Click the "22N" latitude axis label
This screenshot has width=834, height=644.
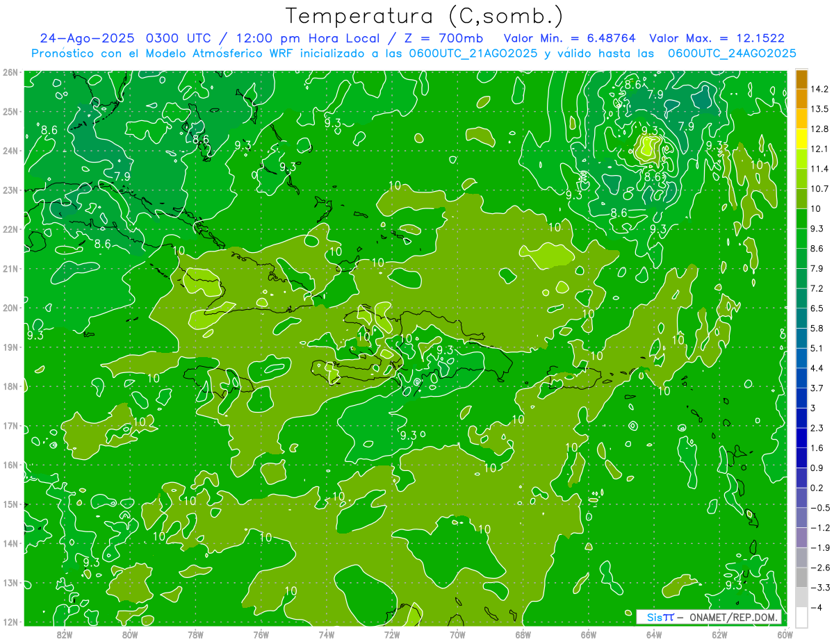[10, 229]
